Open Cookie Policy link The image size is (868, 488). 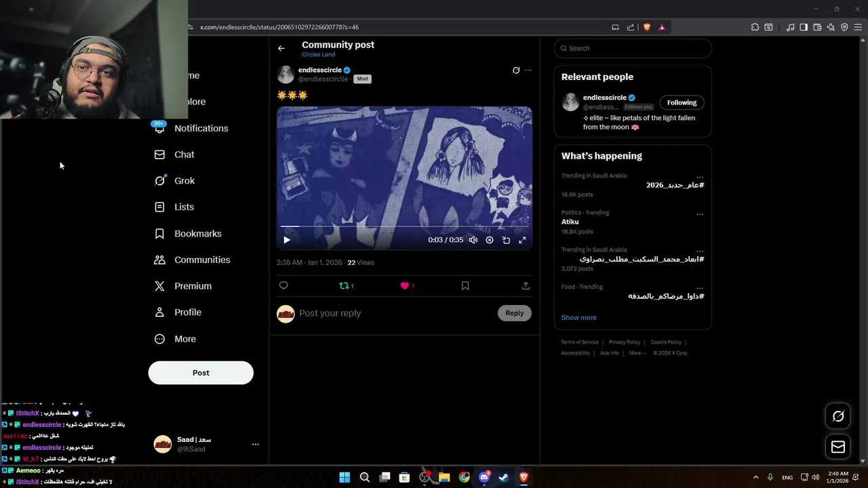[x=666, y=342]
